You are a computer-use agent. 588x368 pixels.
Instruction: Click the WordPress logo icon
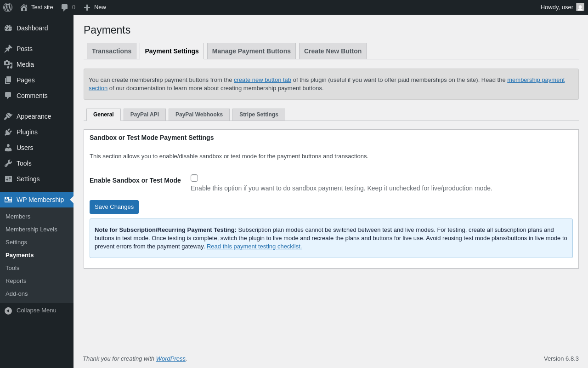tap(8, 7)
